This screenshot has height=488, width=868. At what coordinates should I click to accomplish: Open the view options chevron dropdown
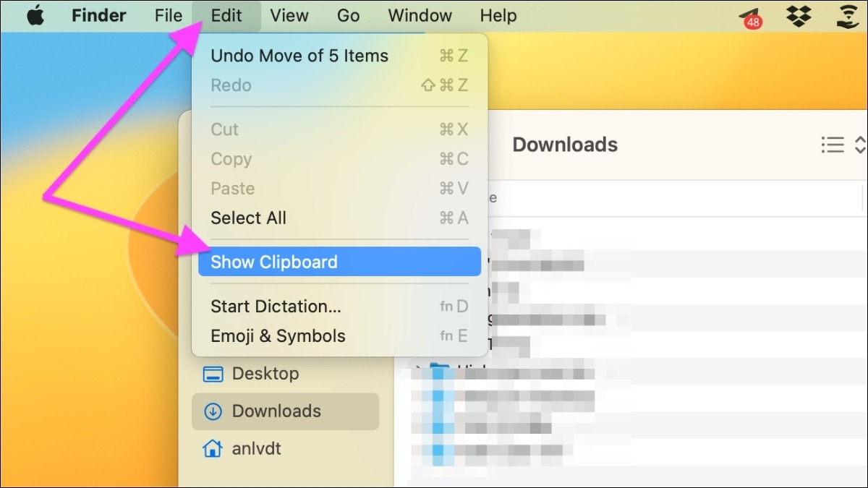point(860,145)
